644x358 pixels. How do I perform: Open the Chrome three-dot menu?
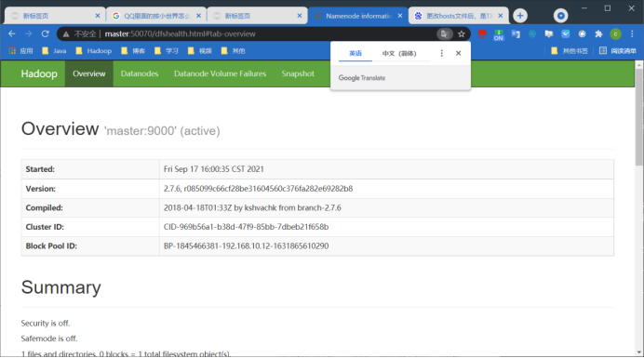tap(632, 34)
